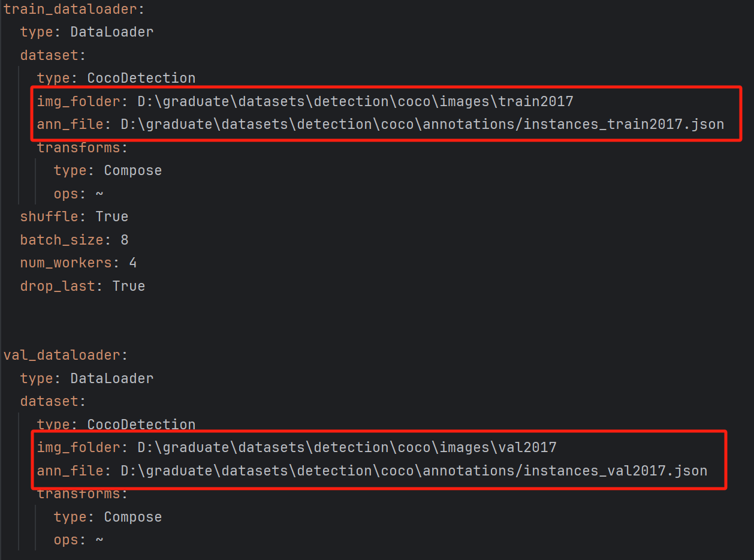Click Compose type under train transforms
Viewport: 754px width, 560px height.
point(133,170)
